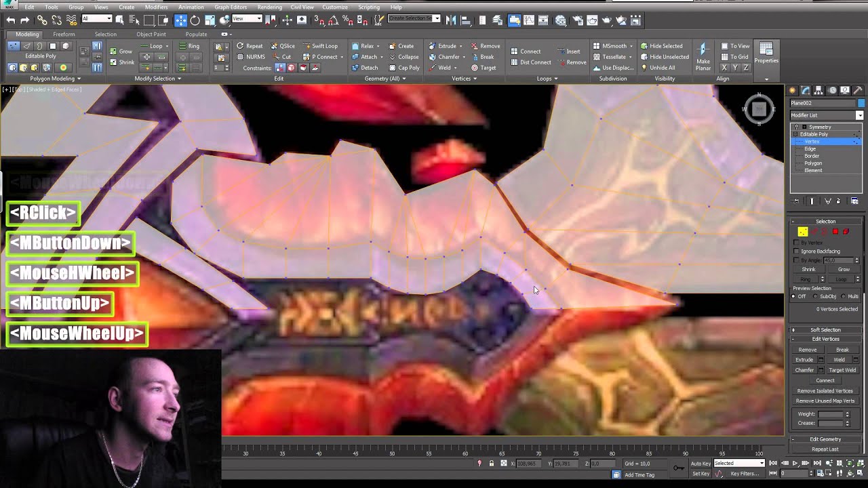Open the Modifiers menu
Viewport: 868px width, 488px height.
point(156,7)
